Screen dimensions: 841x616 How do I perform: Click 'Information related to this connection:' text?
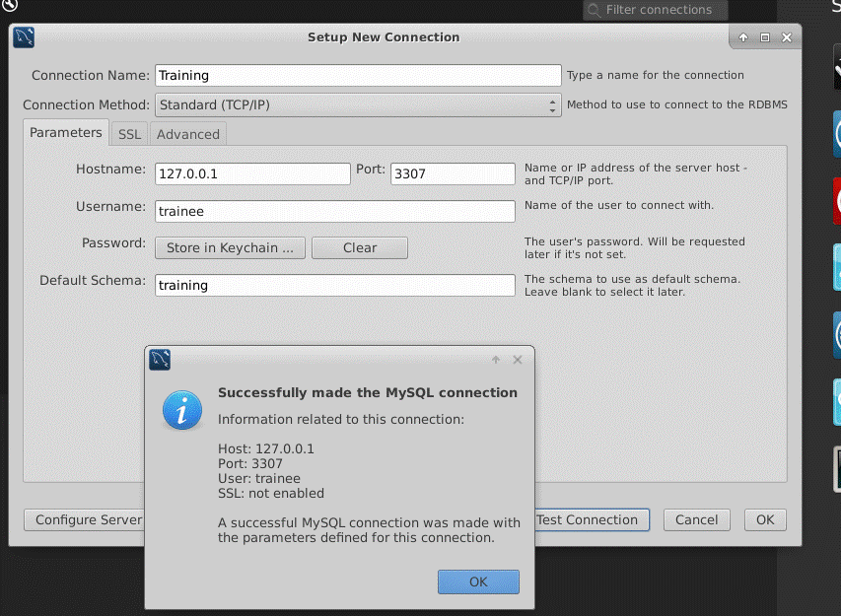pyautogui.click(x=341, y=419)
